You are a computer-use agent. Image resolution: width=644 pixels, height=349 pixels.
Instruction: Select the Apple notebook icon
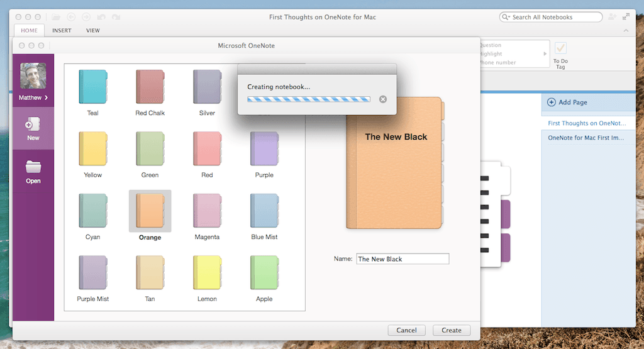click(x=264, y=273)
